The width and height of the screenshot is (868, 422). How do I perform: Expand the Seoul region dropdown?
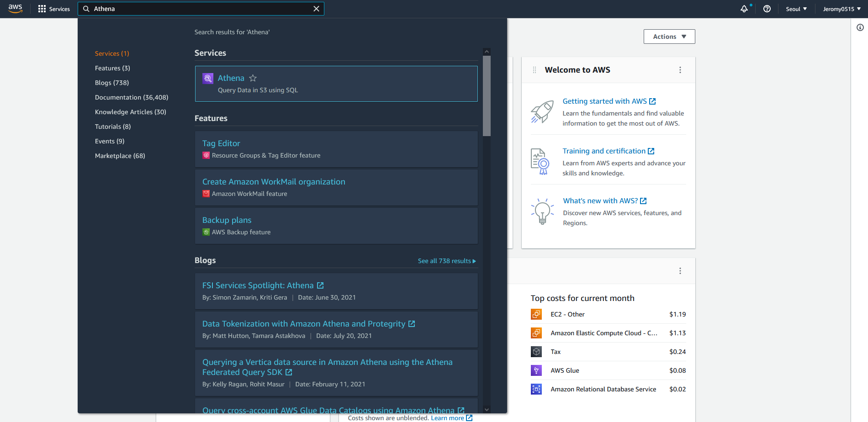(x=796, y=9)
